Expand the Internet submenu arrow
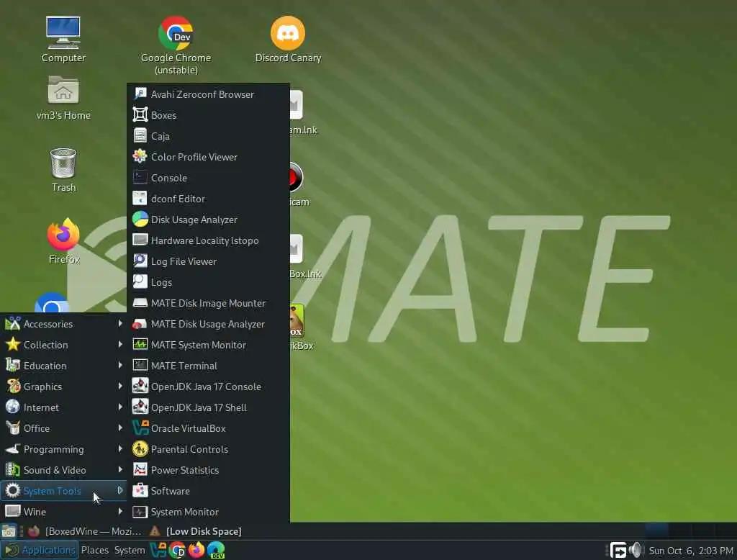Image resolution: width=737 pixels, height=560 pixels. (120, 407)
